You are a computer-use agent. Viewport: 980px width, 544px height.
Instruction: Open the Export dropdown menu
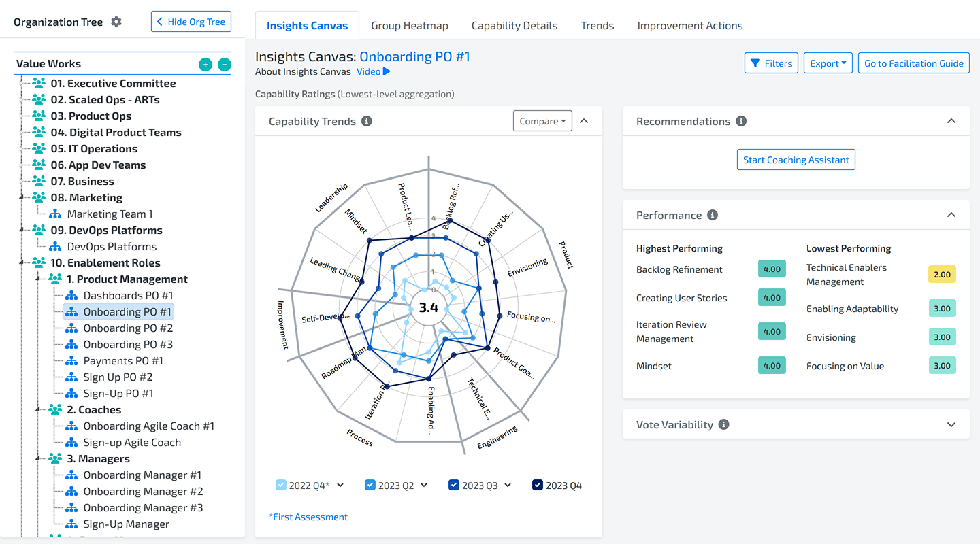coord(828,63)
